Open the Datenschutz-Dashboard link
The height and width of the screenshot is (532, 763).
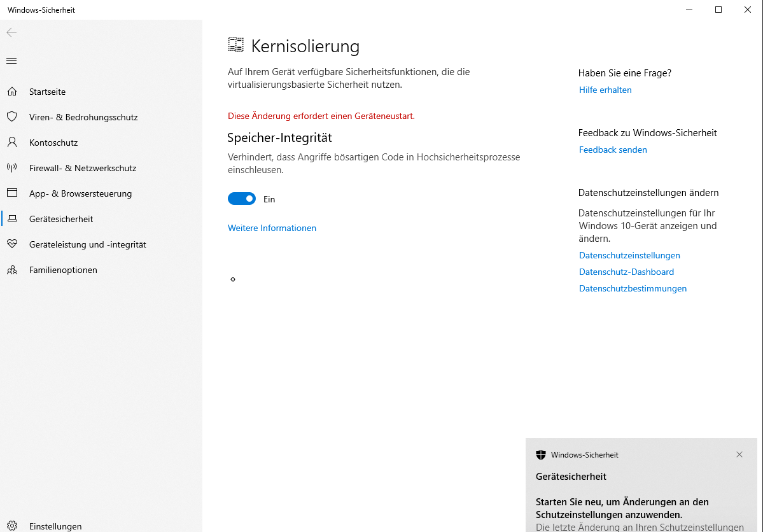click(626, 272)
